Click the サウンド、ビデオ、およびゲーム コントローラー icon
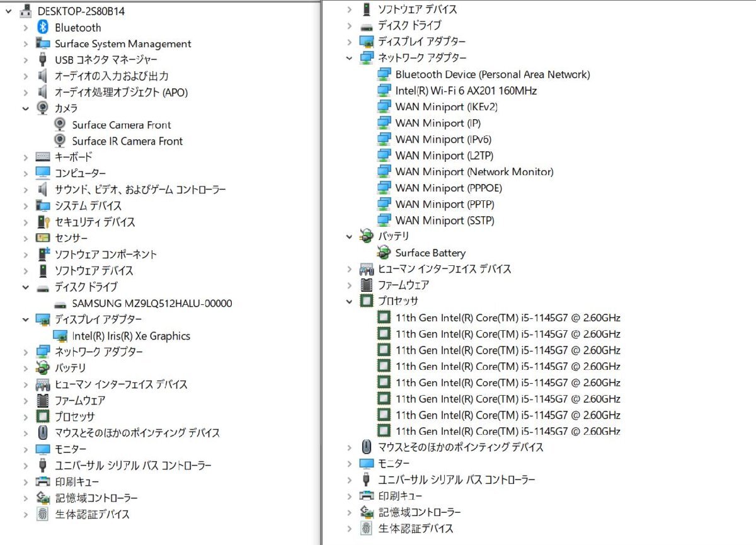Viewport: 756px width, 545px height. (43, 190)
